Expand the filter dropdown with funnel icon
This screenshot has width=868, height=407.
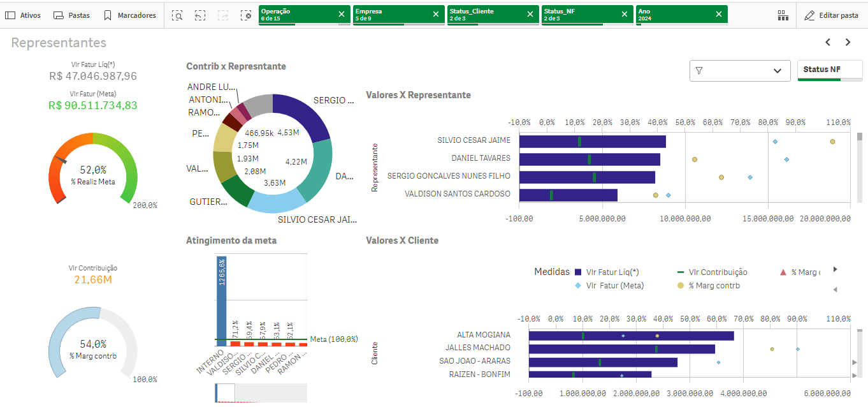point(740,71)
